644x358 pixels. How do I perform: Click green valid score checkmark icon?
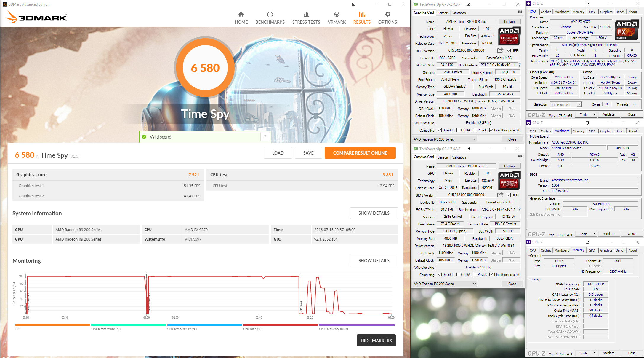point(144,137)
